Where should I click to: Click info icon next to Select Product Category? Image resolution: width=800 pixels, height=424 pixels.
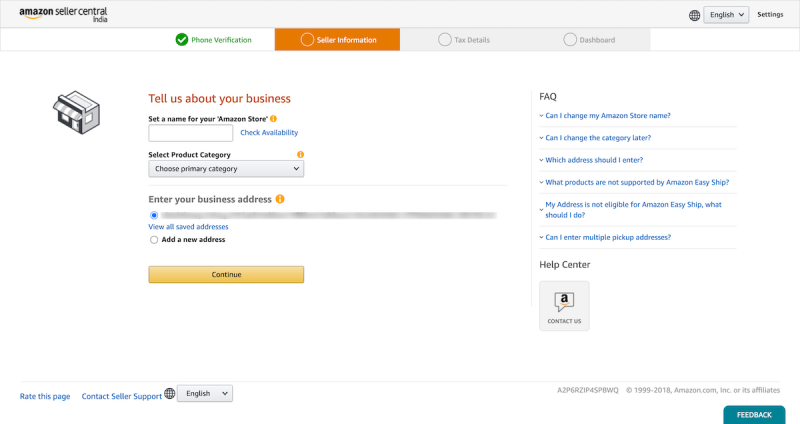tap(301, 155)
